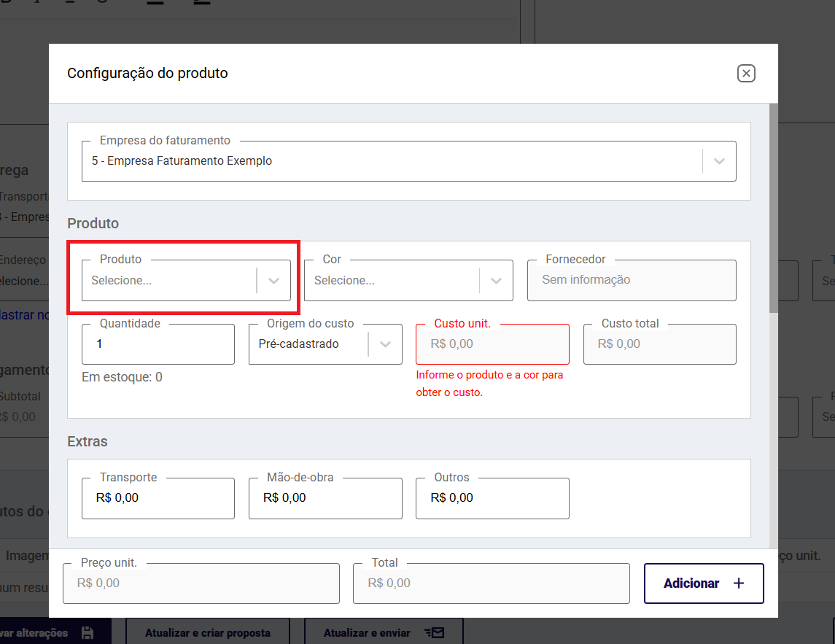Click the 'Informe o produto e a cor' error message
835x644 pixels.
[x=489, y=384]
